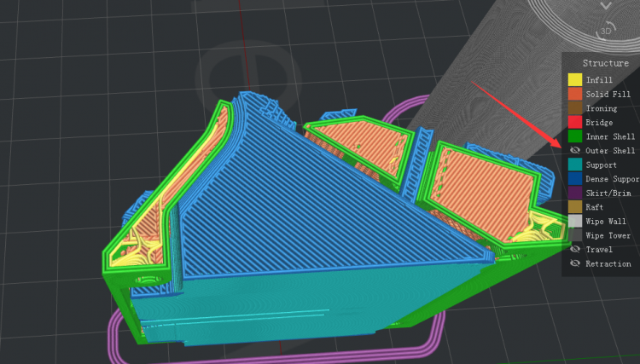Click the down chevron on view dial
Viewport: 640px width, 364px height.
(606, 5)
